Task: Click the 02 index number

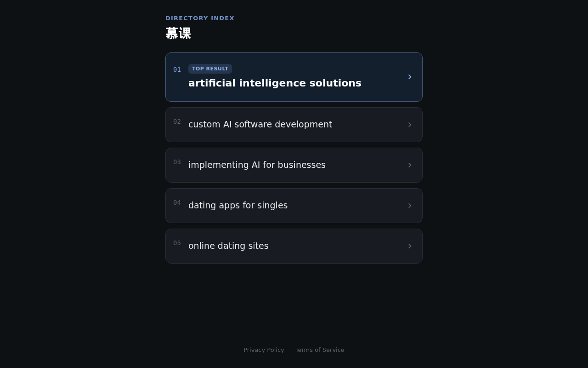Action: click(x=177, y=121)
